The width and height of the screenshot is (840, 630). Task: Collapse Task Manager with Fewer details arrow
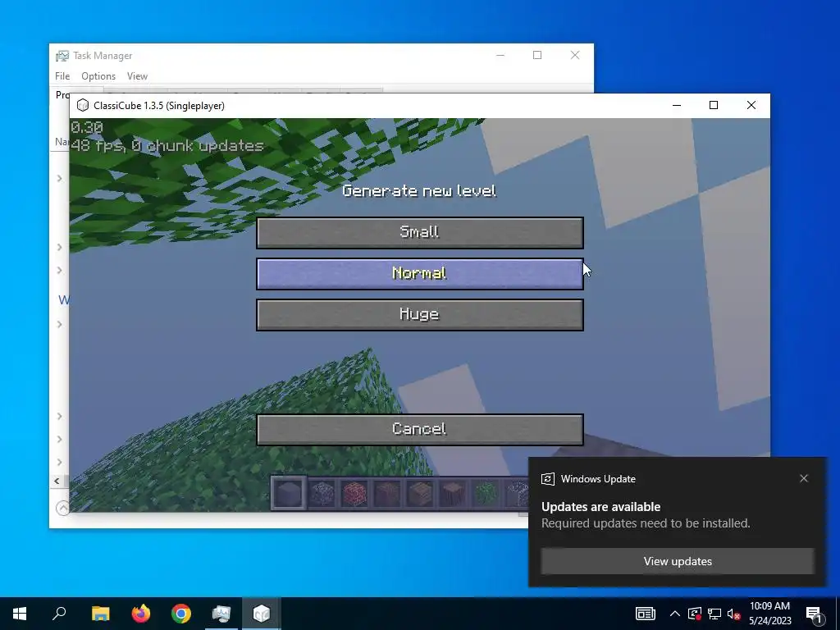click(62, 507)
